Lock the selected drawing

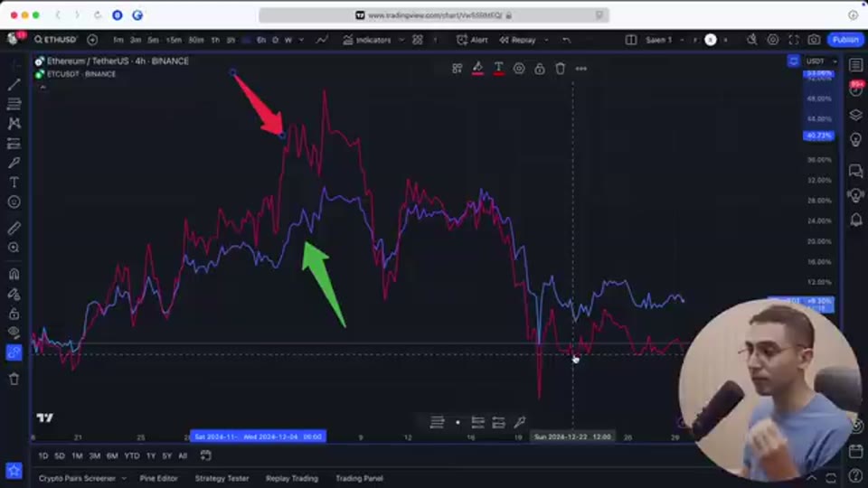point(539,69)
